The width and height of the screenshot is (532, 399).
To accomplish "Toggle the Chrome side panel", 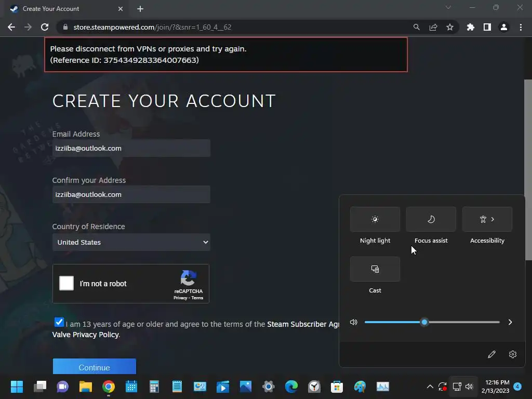I will (x=487, y=27).
